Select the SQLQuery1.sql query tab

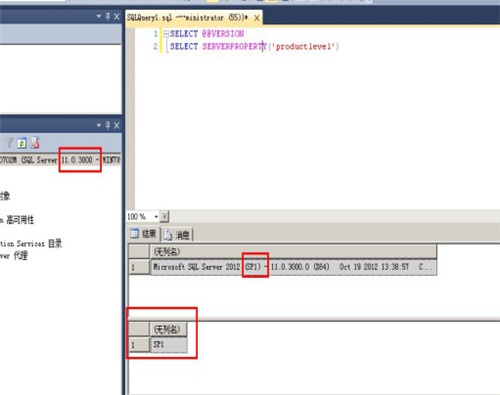[187, 18]
